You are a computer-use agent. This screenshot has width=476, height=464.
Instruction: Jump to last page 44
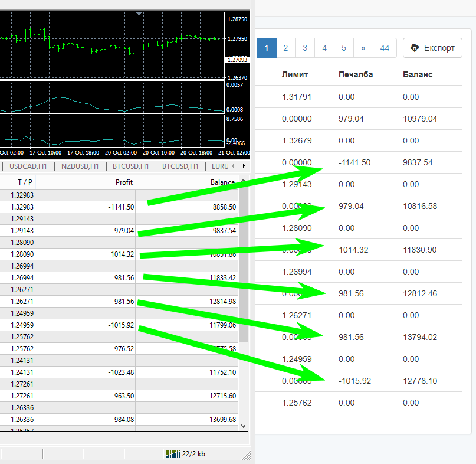coord(385,48)
